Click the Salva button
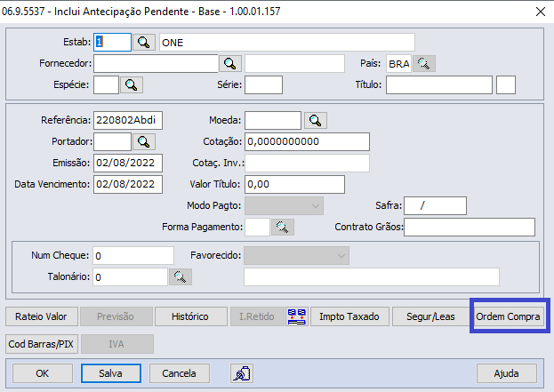Viewport: 554px width, 392px height. point(111,373)
